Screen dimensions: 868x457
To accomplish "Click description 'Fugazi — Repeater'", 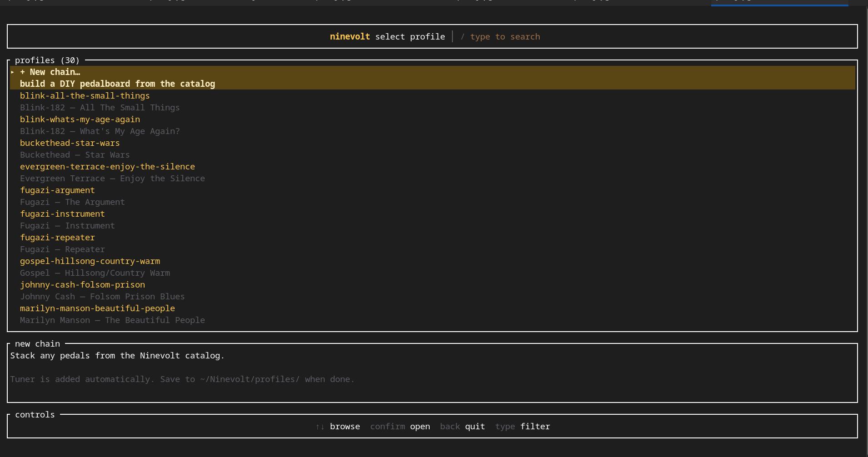I will coord(62,249).
